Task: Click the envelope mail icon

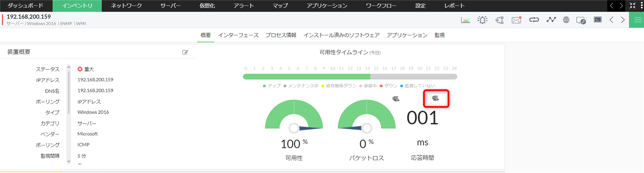Action: (516, 20)
